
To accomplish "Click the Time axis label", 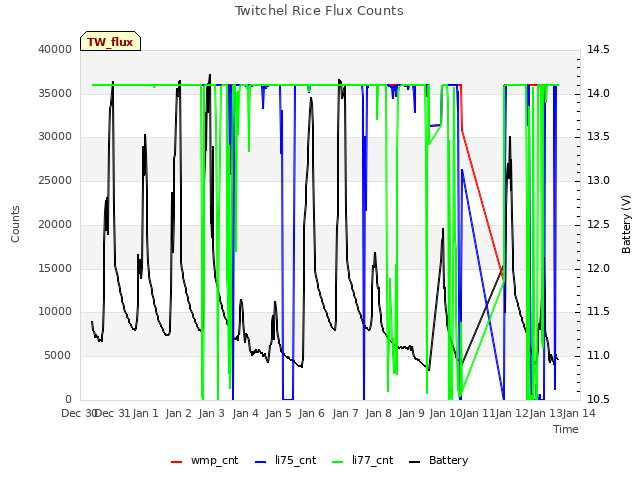I will pos(566,429).
